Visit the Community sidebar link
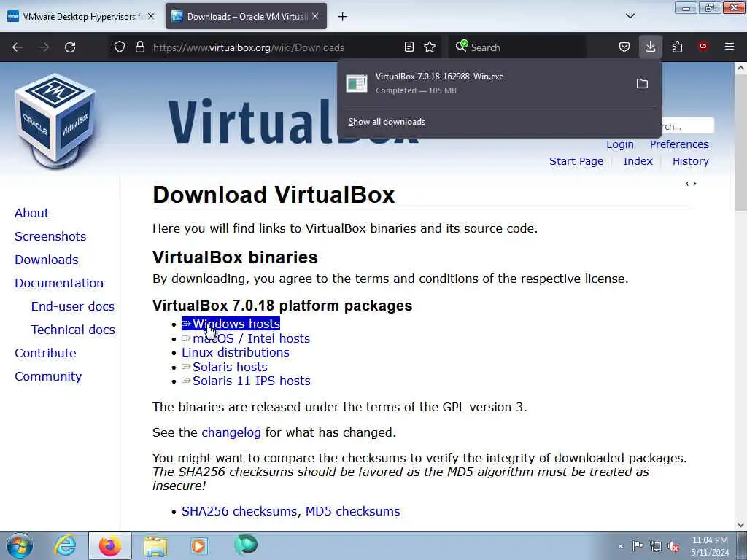 [48, 376]
